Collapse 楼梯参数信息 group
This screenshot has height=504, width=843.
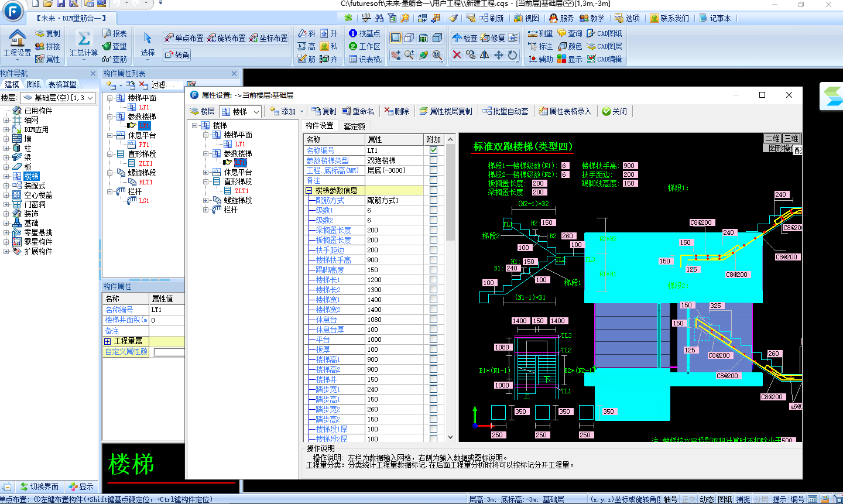coord(309,190)
